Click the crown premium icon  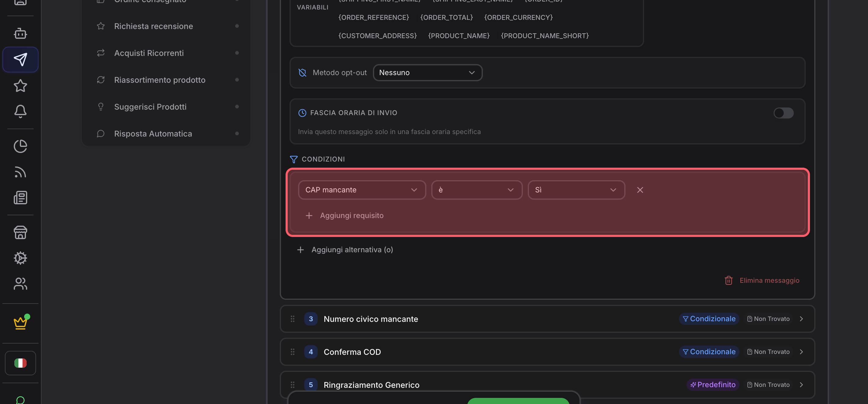(x=20, y=323)
